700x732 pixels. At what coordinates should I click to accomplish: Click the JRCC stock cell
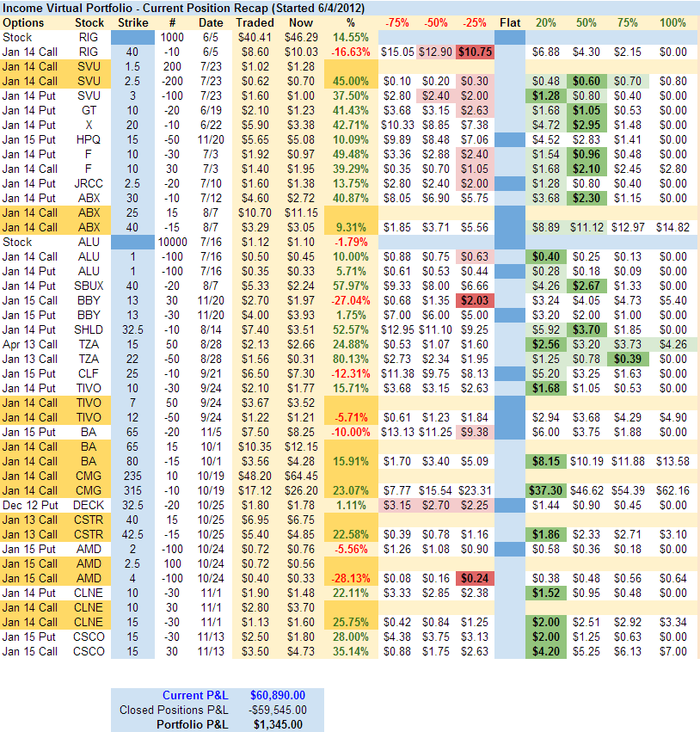pyautogui.click(x=89, y=183)
